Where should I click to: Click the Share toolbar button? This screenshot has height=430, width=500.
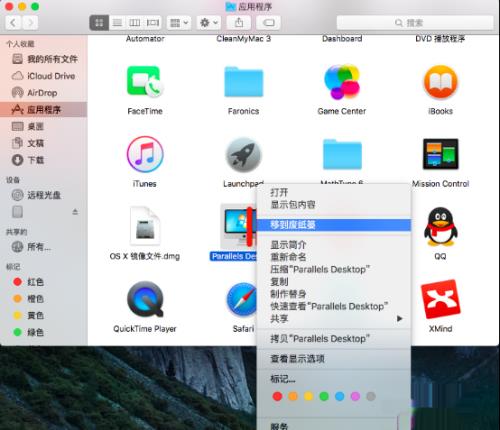click(x=239, y=23)
